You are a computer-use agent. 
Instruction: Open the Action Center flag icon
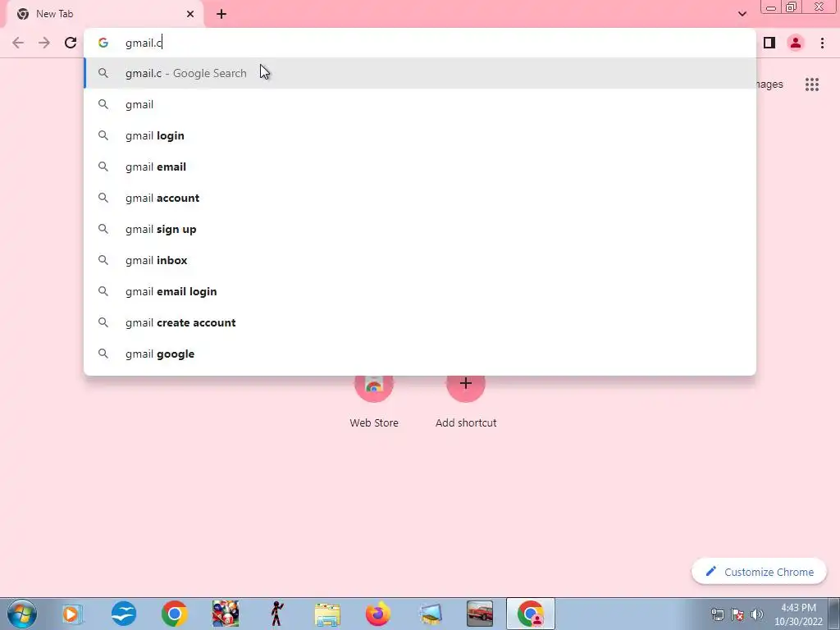pyautogui.click(x=737, y=614)
